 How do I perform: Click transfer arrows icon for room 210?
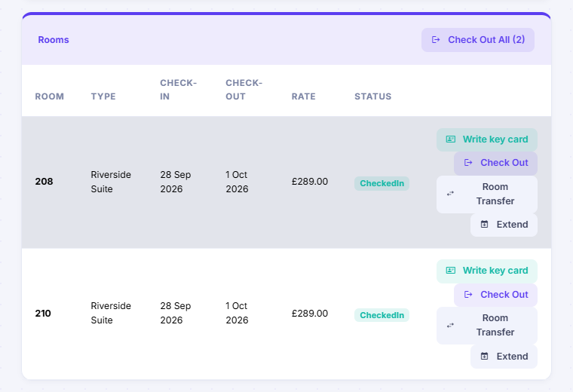tap(451, 325)
